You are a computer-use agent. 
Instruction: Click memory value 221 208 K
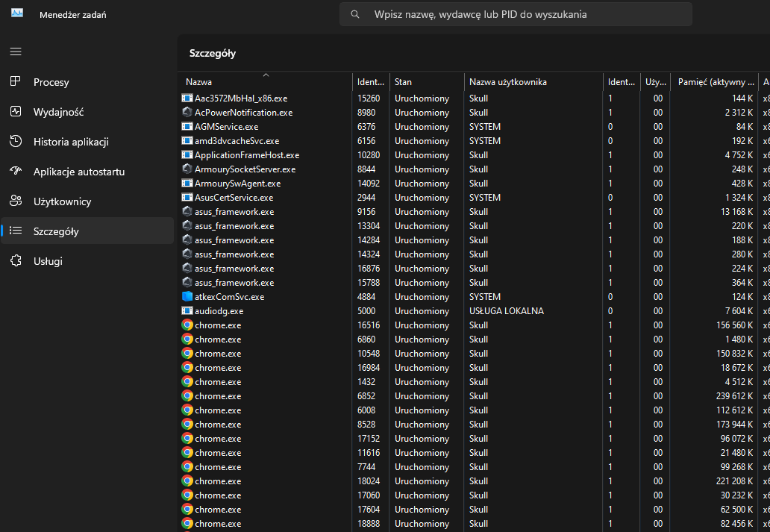pos(734,481)
